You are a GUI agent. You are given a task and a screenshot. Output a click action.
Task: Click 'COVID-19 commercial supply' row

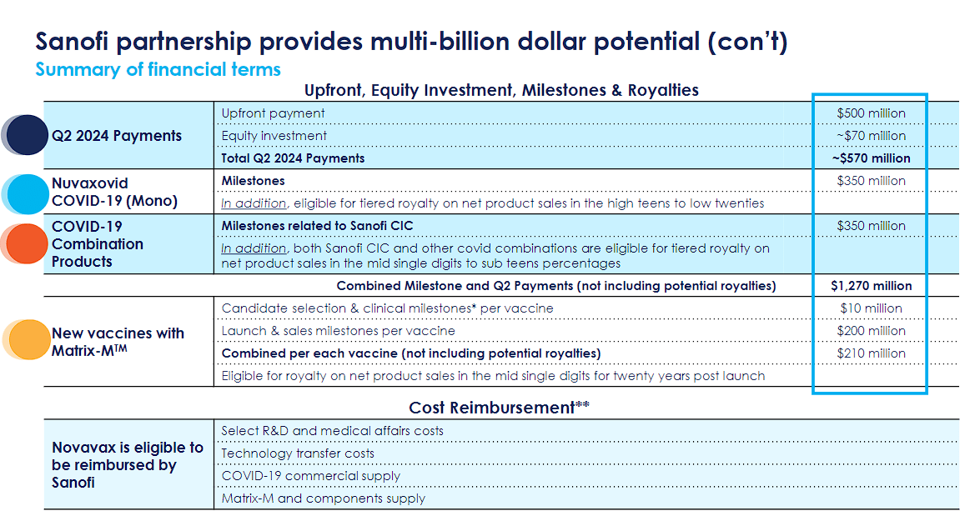point(310,476)
